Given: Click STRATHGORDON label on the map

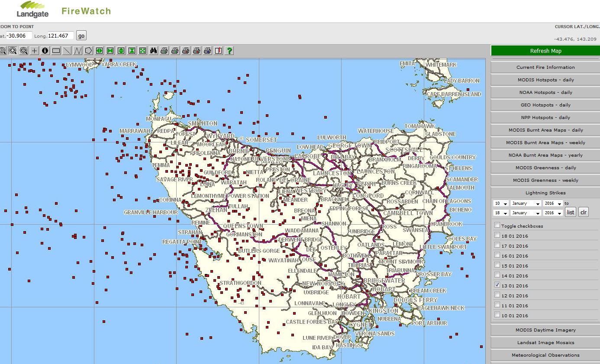Looking at the screenshot, I should [x=241, y=283].
